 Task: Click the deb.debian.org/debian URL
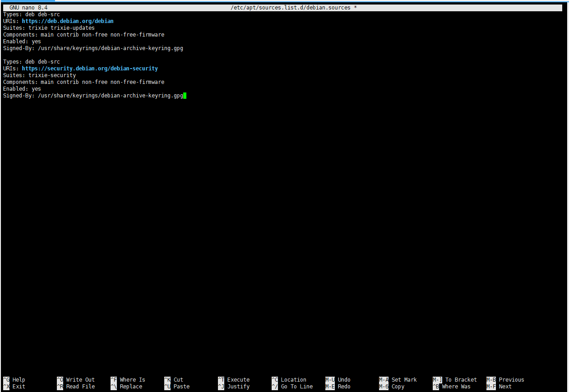(68, 21)
